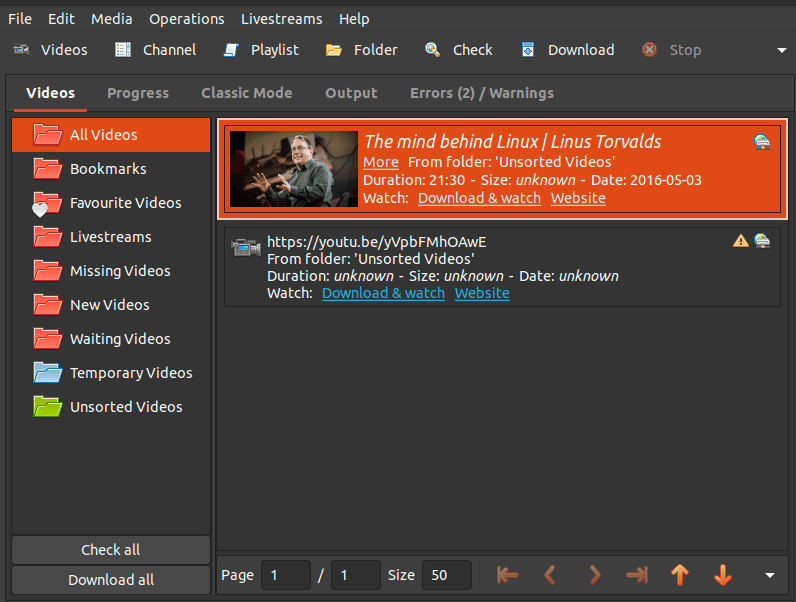Switch to the Progress tab
The image size is (796, 602).
(x=138, y=93)
